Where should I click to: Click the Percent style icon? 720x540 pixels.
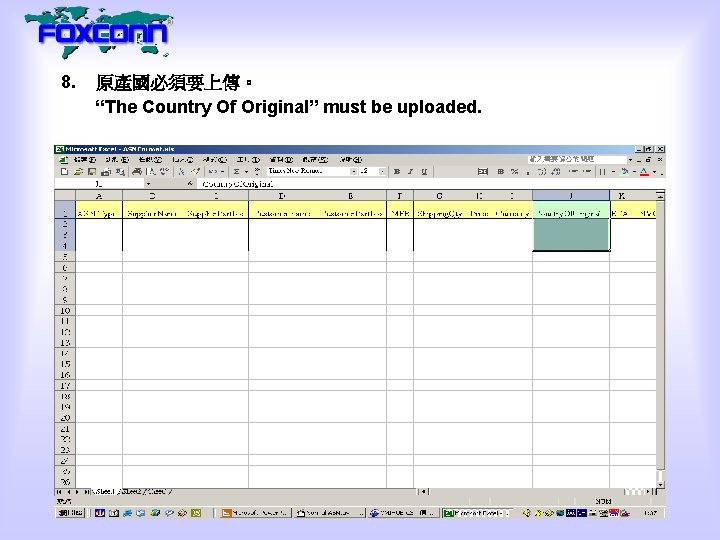[515, 172]
